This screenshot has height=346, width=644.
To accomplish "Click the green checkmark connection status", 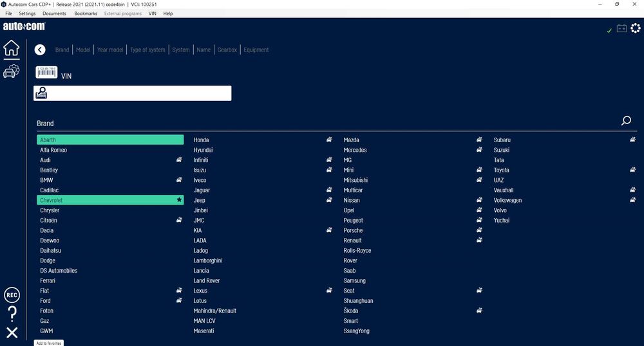I will click(609, 30).
